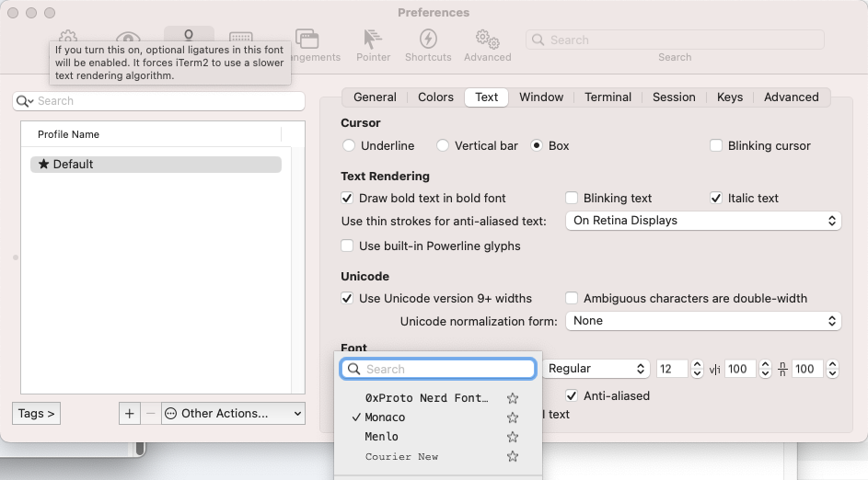Click the Tags > button
Viewport: 868px width, 480px height.
tap(37, 414)
